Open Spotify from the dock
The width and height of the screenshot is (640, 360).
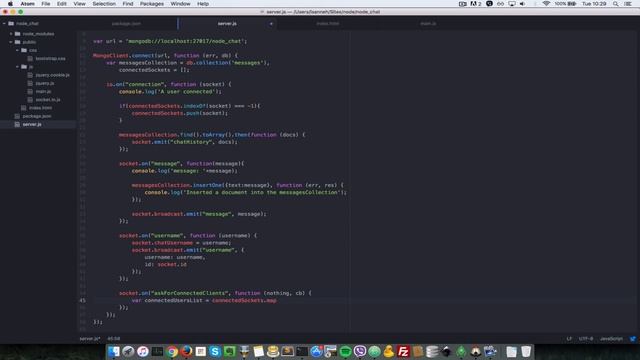[345, 351]
